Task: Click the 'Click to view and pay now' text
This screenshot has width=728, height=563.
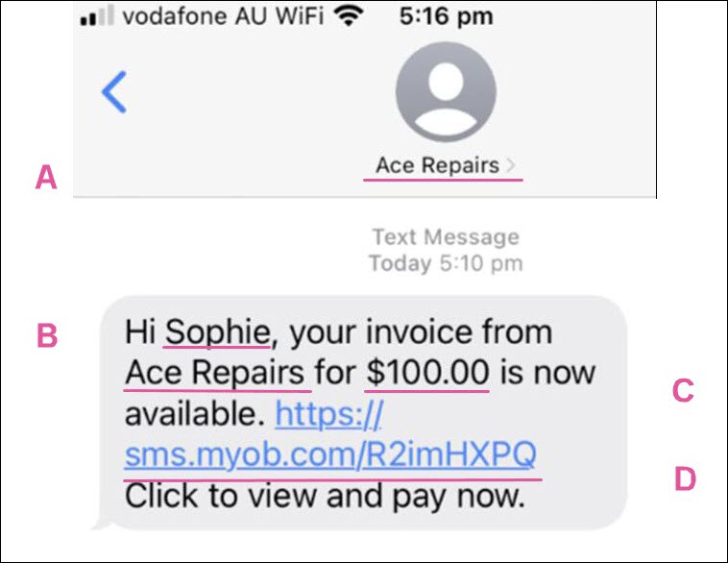Action: pyautogui.click(x=325, y=496)
